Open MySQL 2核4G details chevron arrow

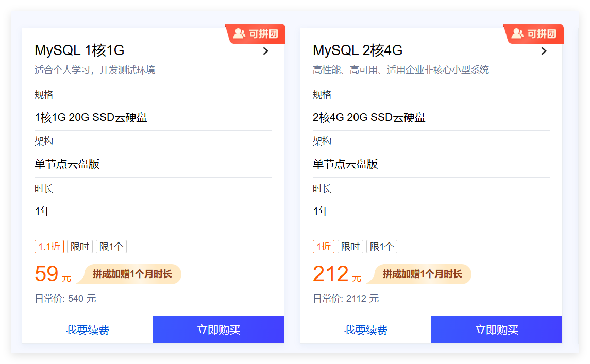point(544,51)
